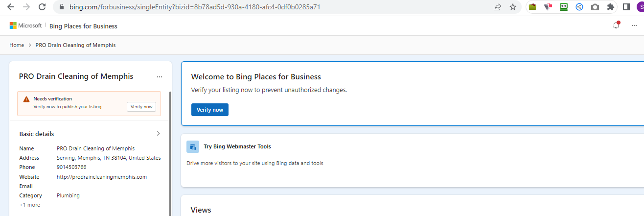
Task: Open the business card three-dot options menu
Action: click(x=159, y=77)
